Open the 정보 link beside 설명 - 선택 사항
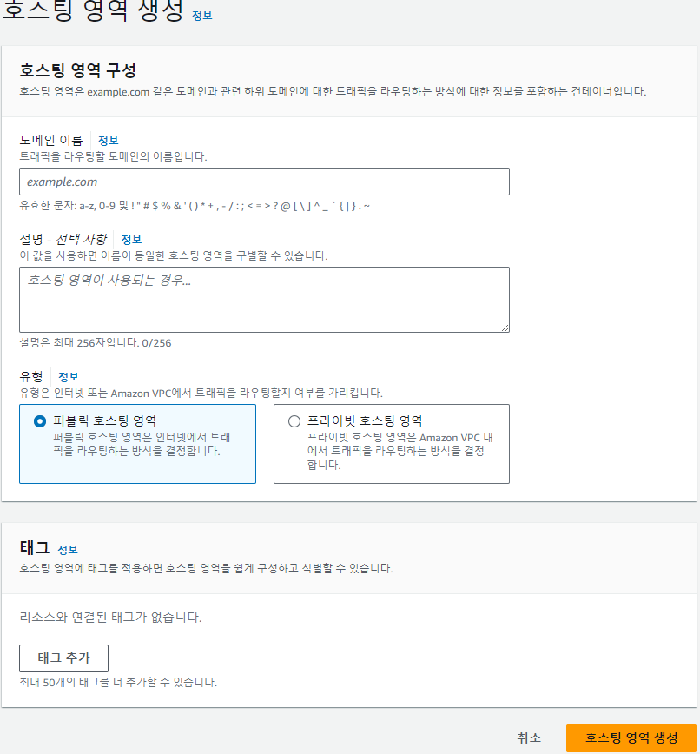Screen dimensions: 700x754 point(131,240)
